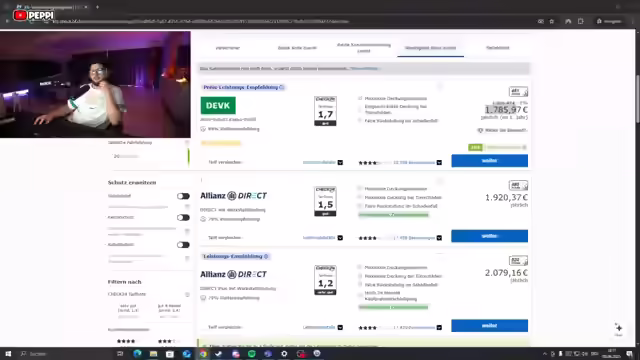The height and width of the screenshot is (360, 640).
Task: Open the last step tab on the right
Action: (498, 48)
